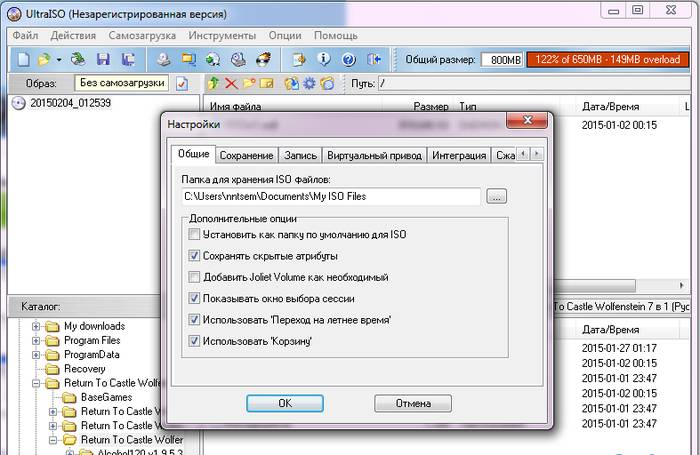Image resolution: width=700 pixels, height=455 pixels.
Task: Click the Make CD image drive icon
Action: click(164, 59)
